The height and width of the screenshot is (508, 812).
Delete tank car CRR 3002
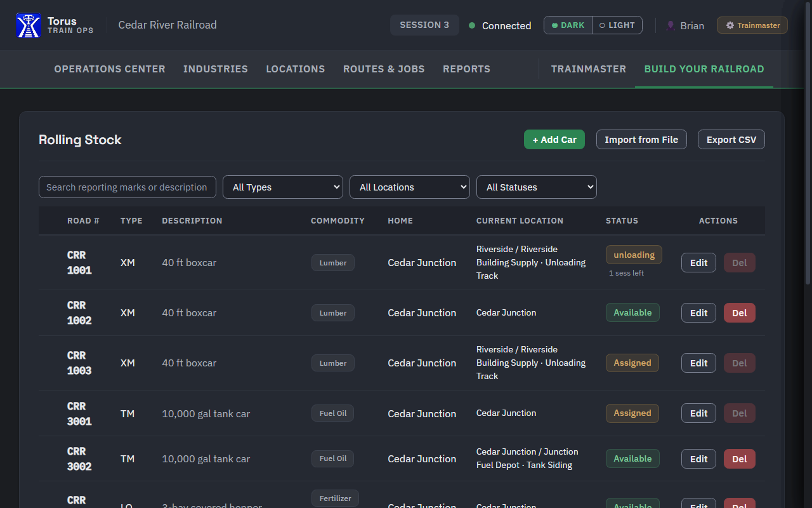[x=740, y=459]
